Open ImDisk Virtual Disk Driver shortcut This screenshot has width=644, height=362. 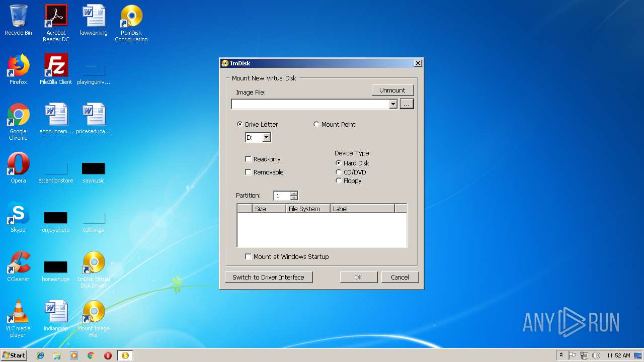[x=94, y=269]
